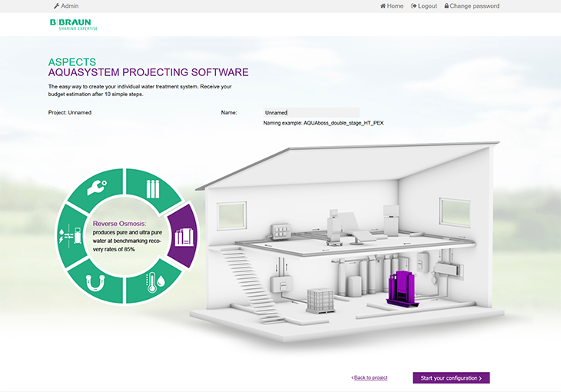Open the Admin menu with wrench icon
561x392 pixels.
[x=66, y=6]
